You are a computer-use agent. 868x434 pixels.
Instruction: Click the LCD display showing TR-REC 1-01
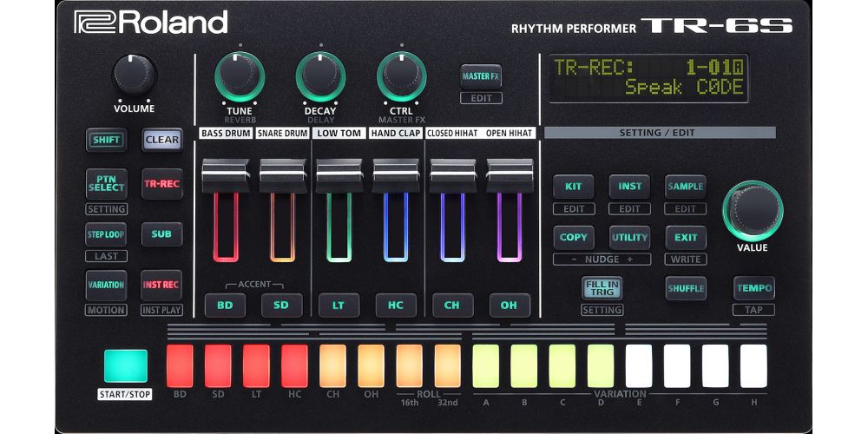click(x=648, y=78)
